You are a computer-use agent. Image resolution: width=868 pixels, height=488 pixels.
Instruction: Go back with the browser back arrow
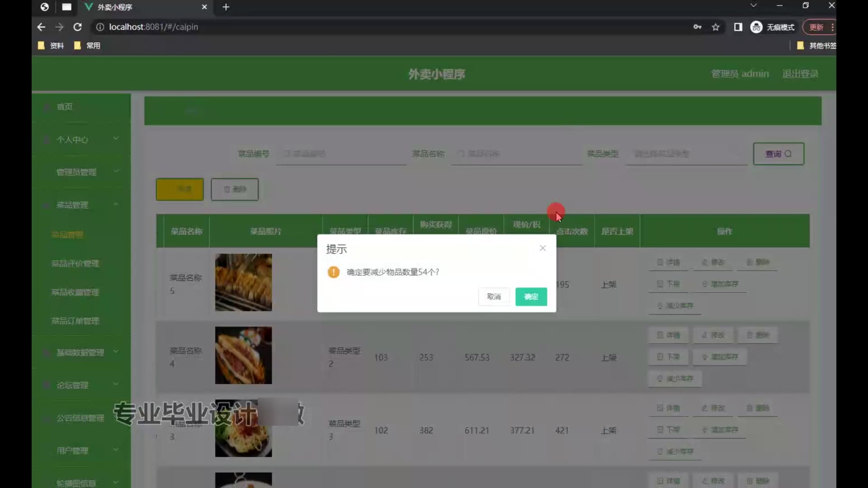(41, 27)
